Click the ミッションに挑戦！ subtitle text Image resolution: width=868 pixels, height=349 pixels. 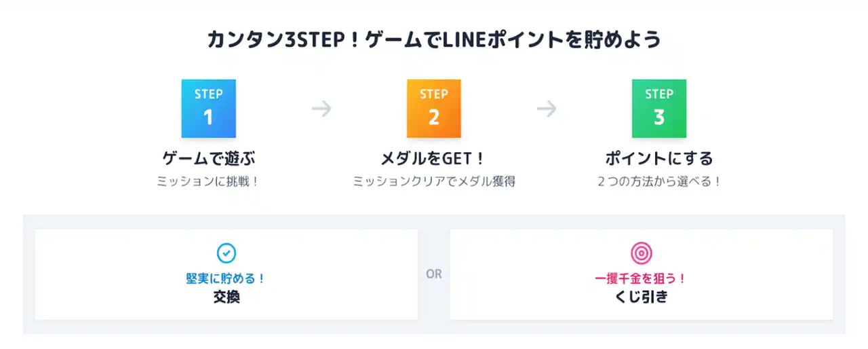(x=208, y=182)
